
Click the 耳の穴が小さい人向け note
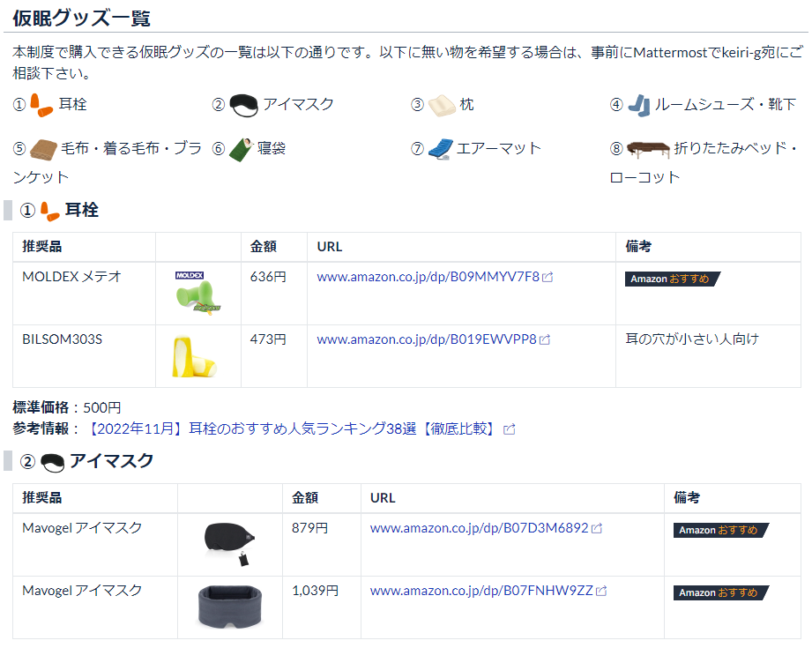692,339
